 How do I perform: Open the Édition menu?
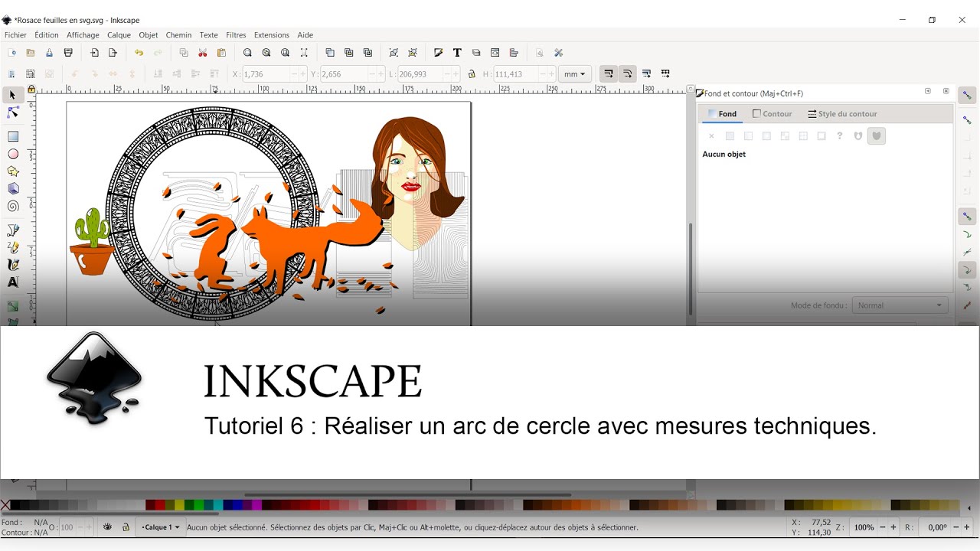[46, 35]
